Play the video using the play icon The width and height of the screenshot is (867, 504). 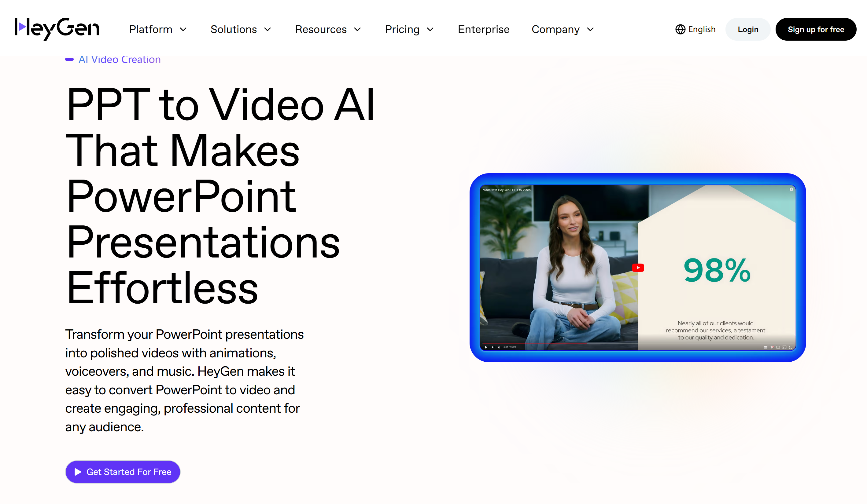point(486,348)
